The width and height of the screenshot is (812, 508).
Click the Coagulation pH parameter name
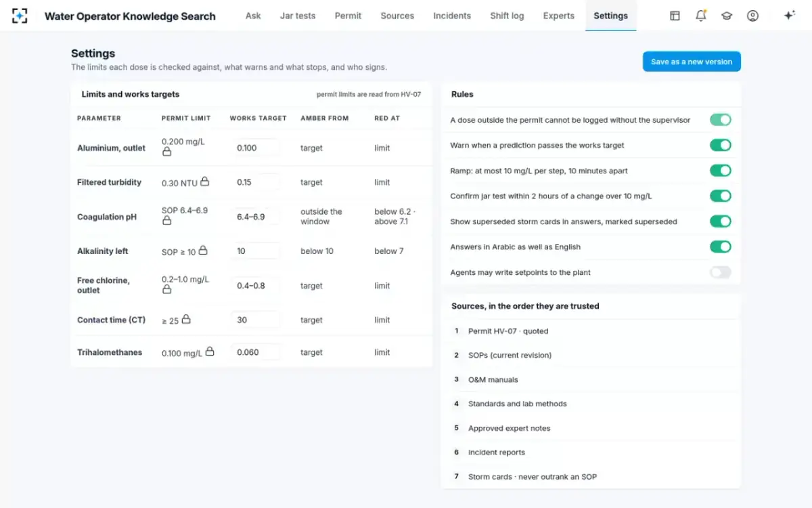click(107, 217)
